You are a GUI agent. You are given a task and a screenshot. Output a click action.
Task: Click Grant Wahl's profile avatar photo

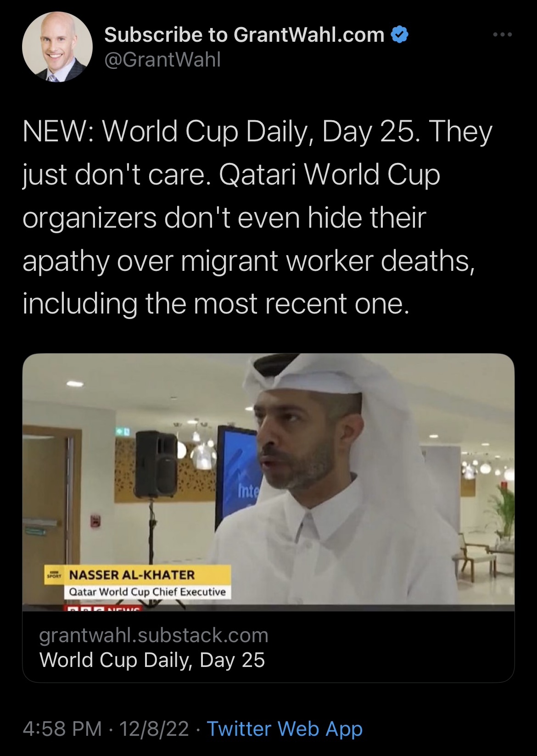pyautogui.click(x=57, y=47)
